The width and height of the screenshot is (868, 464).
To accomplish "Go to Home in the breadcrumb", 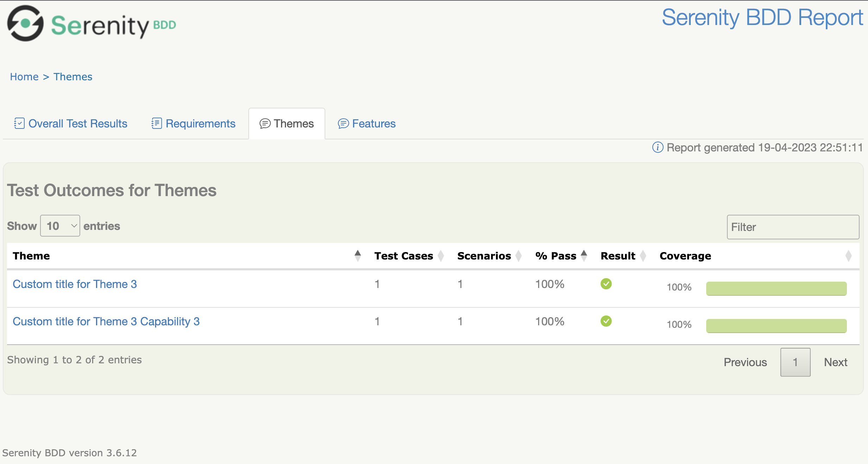I will coord(24,77).
